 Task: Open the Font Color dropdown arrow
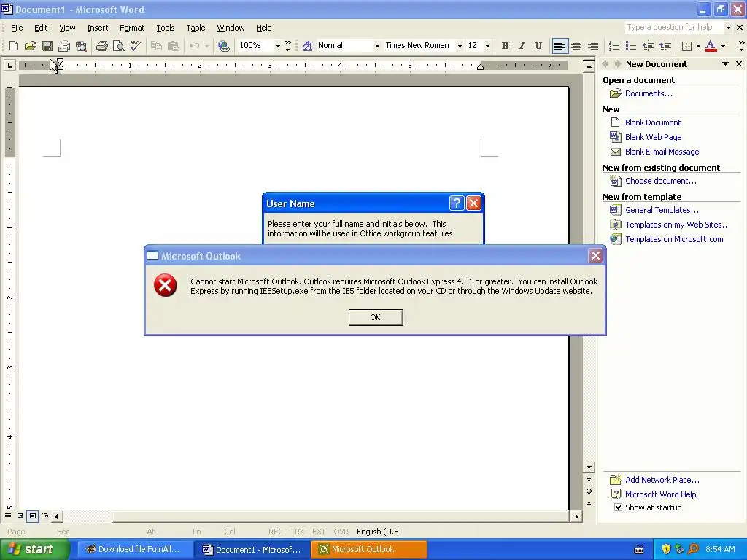pos(723,46)
